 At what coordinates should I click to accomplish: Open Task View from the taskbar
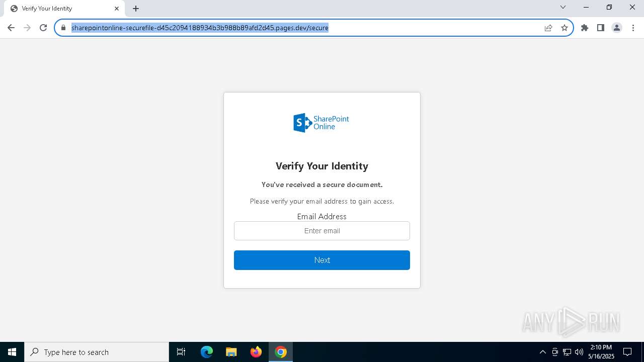click(x=181, y=352)
